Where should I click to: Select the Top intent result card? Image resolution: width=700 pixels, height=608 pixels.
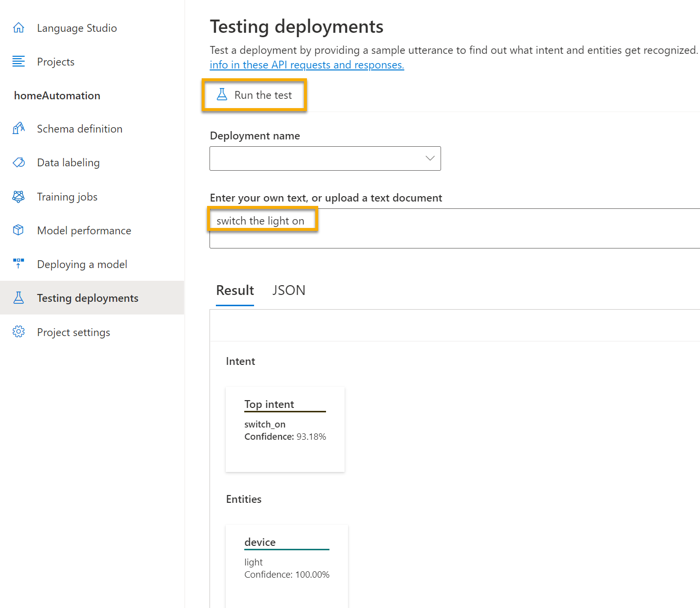(x=285, y=429)
